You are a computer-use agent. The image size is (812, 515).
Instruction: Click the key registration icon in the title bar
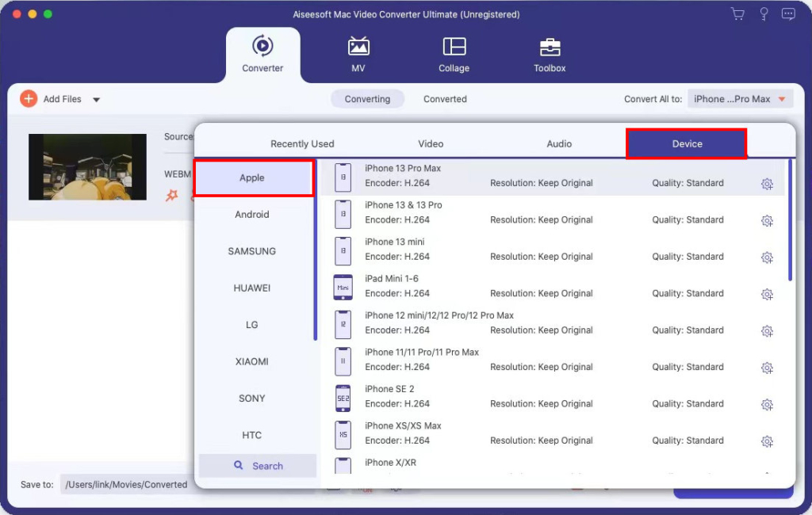[x=763, y=13]
